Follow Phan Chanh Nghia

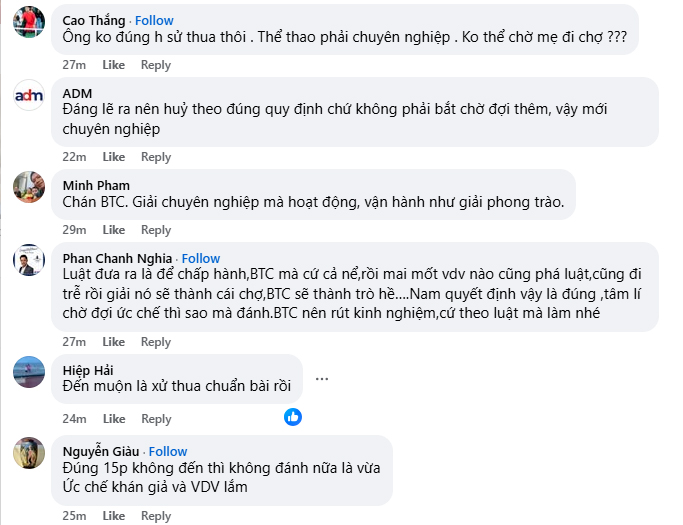click(201, 258)
